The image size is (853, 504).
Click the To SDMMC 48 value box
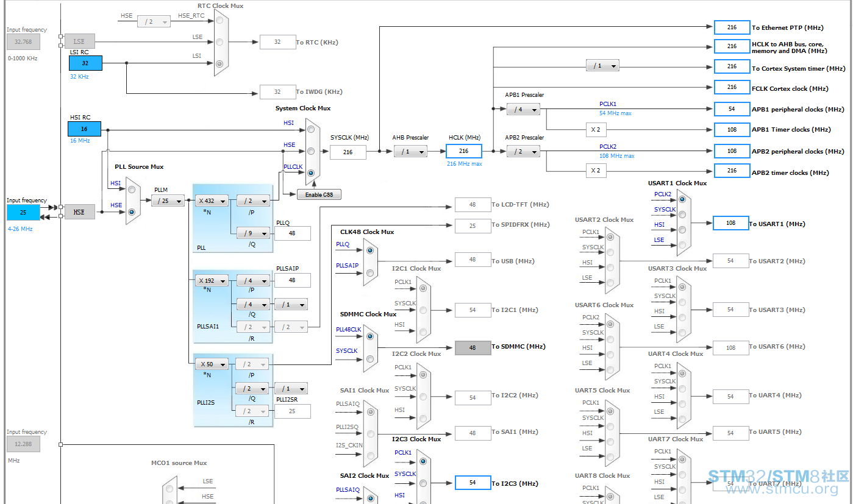click(x=473, y=347)
